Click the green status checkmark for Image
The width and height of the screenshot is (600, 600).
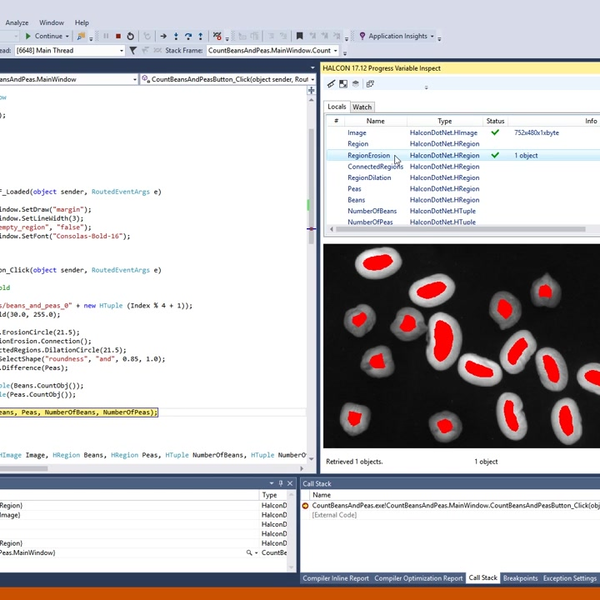(x=494, y=132)
